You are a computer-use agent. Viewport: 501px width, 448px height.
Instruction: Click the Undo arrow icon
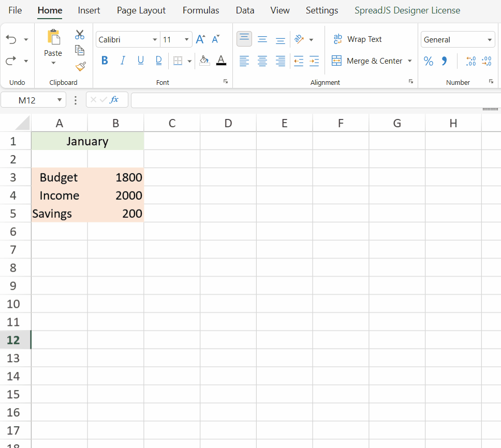pos(11,40)
